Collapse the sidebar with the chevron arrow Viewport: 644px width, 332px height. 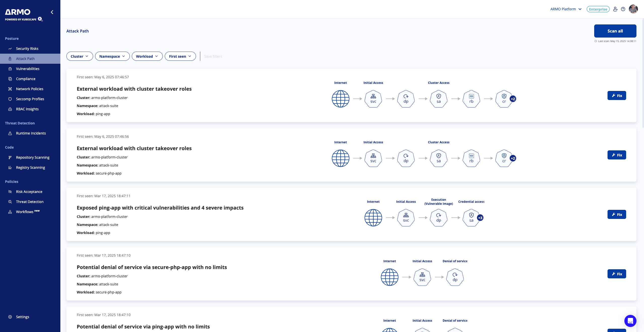coord(52,12)
